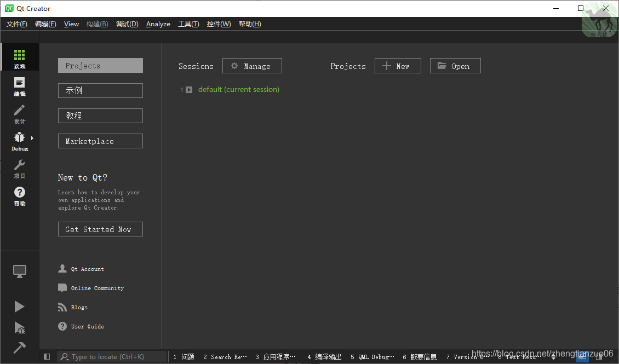Viewport: 619px width, 364px height.
Task: Click the Manage sessions button
Action: [x=252, y=66]
